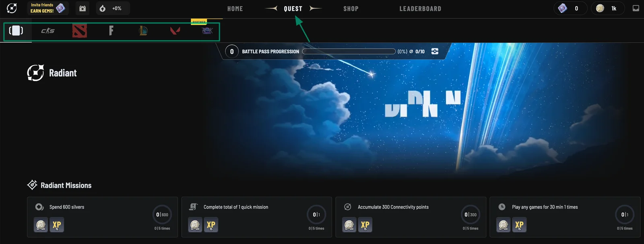Select the ROK partner game icon
The height and width of the screenshot is (244, 644).
[x=207, y=31]
